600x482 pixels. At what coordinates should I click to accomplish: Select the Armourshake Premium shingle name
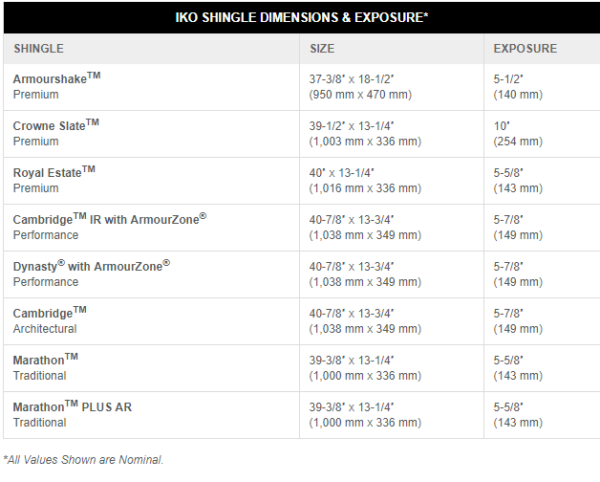coord(57,78)
